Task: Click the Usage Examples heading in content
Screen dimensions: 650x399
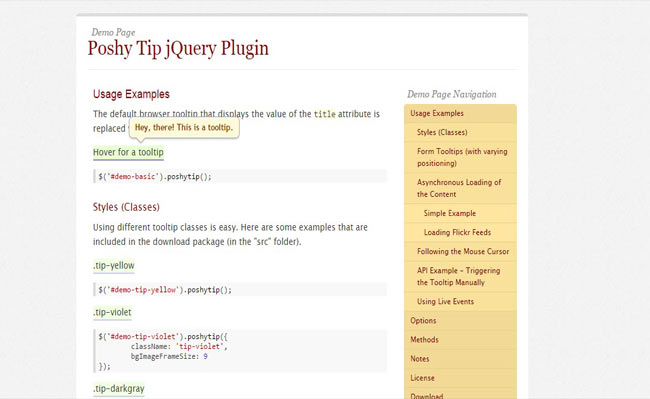Action: tap(131, 94)
